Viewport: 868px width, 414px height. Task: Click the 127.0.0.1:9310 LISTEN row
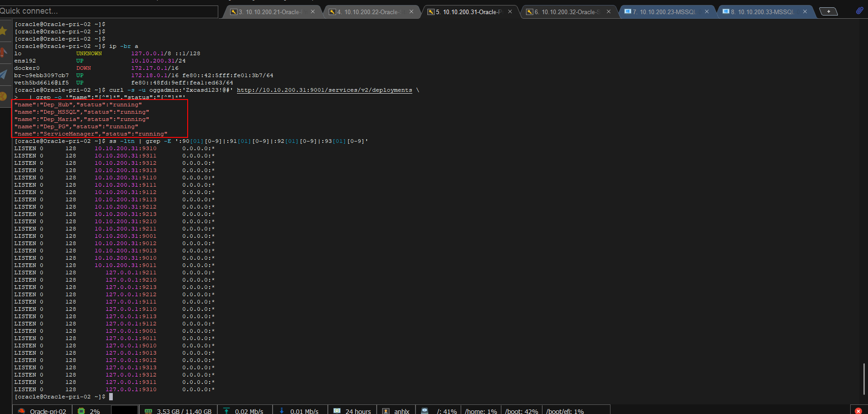click(115, 389)
